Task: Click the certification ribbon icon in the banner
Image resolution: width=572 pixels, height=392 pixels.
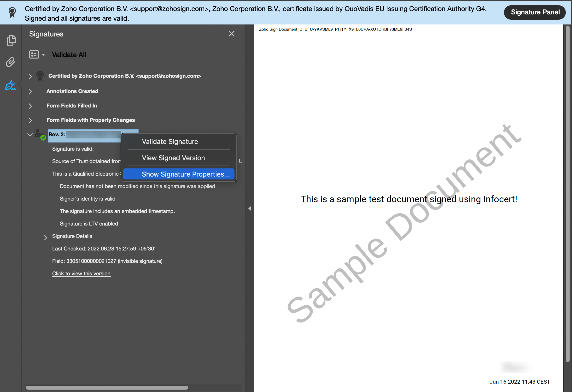Action: click(12, 12)
